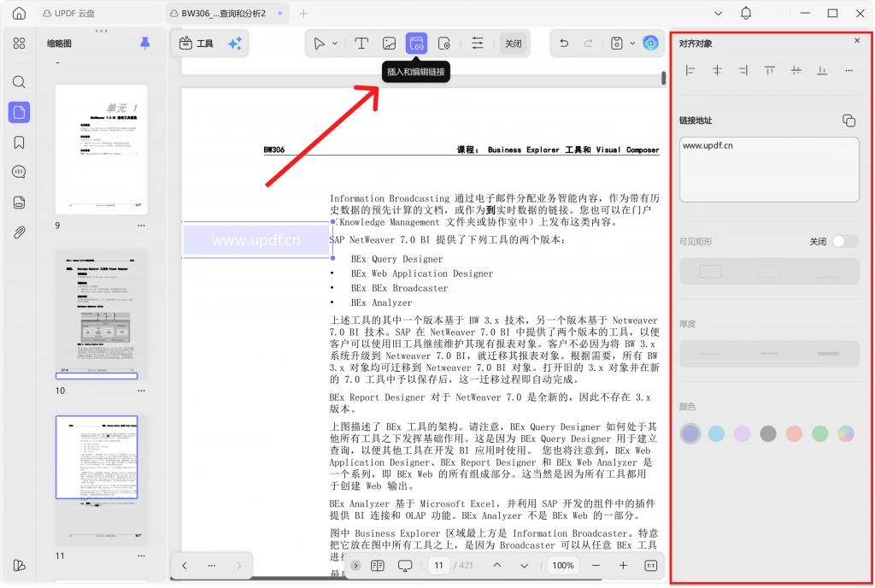The height and width of the screenshot is (588, 875).
Task: Go to previous view arrow at bottom left
Action: (x=185, y=566)
